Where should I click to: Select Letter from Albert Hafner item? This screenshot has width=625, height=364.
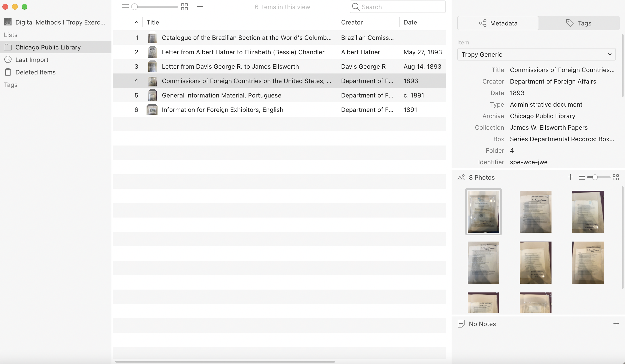click(243, 52)
